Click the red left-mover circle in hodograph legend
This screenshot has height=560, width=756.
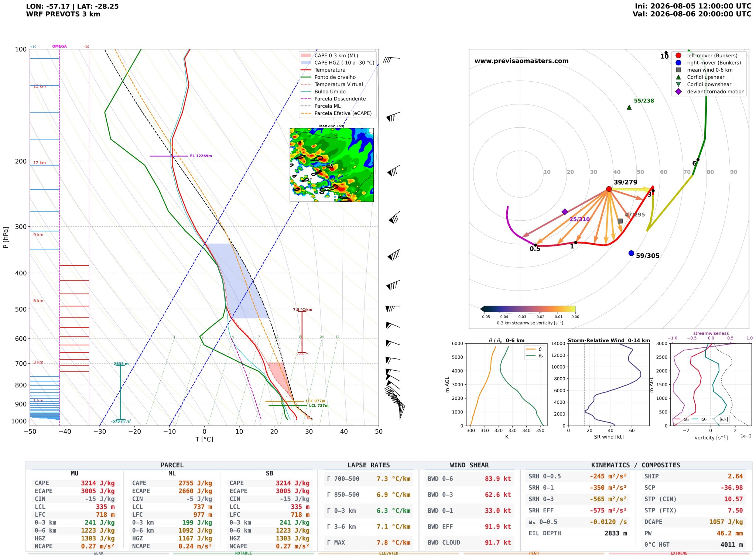[678, 55]
